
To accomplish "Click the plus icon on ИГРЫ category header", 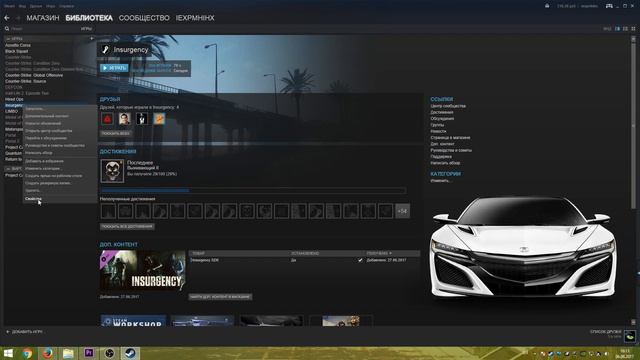I will pos(91,38).
